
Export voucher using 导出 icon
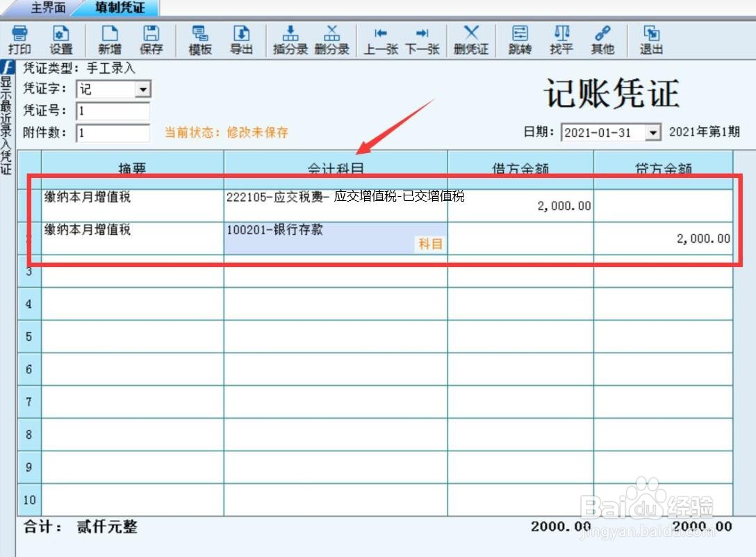[242, 40]
